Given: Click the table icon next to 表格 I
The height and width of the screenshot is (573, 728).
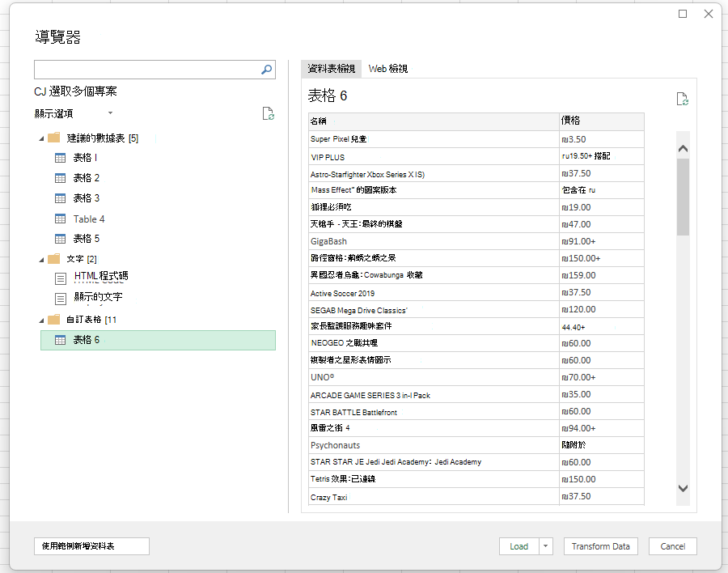Looking at the screenshot, I should pyautogui.click(x=61, y=158).
